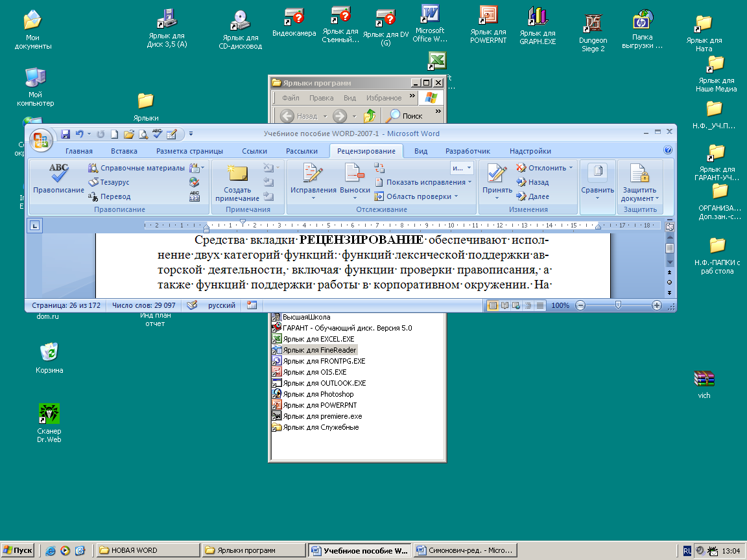Screen dimensions: 747x560
Task: Click the zoom slider handle
Action: point(618,305)
